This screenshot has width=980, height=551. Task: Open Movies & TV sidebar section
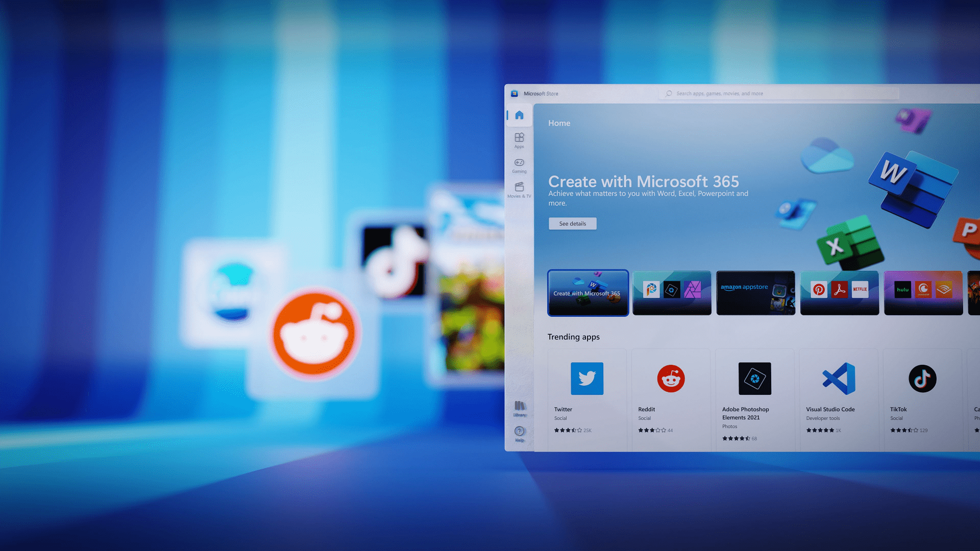[x=519, y=189]
